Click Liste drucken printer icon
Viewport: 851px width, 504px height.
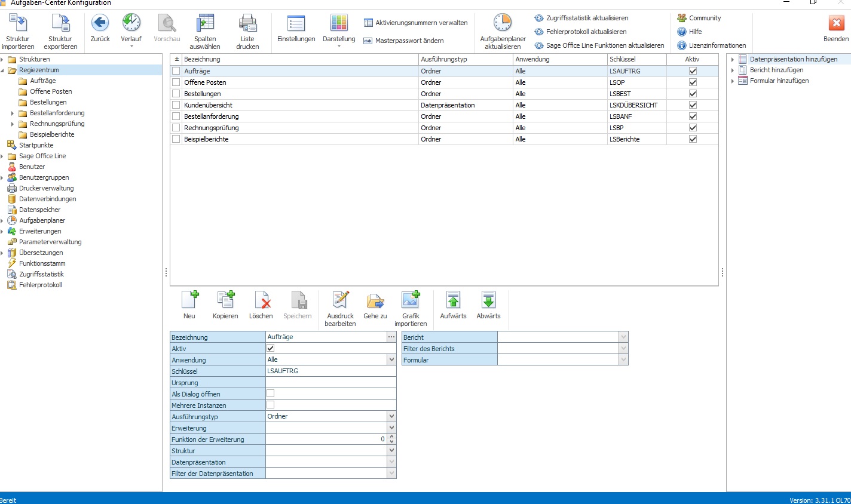247,23
